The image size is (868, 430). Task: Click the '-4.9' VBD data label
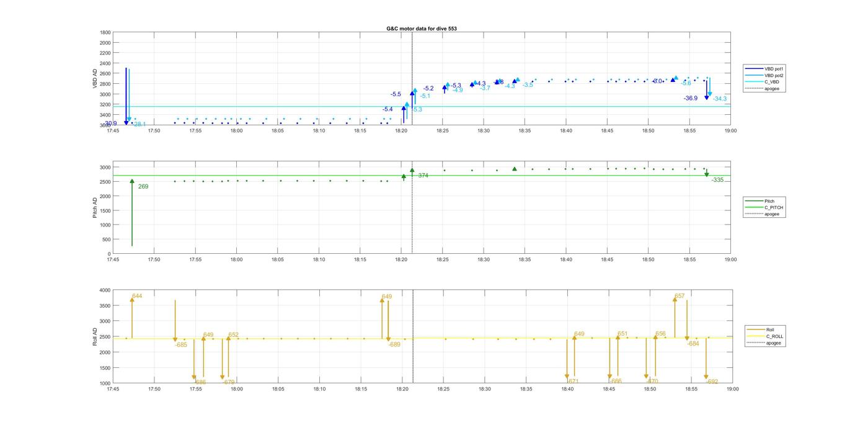coord(458,90)
